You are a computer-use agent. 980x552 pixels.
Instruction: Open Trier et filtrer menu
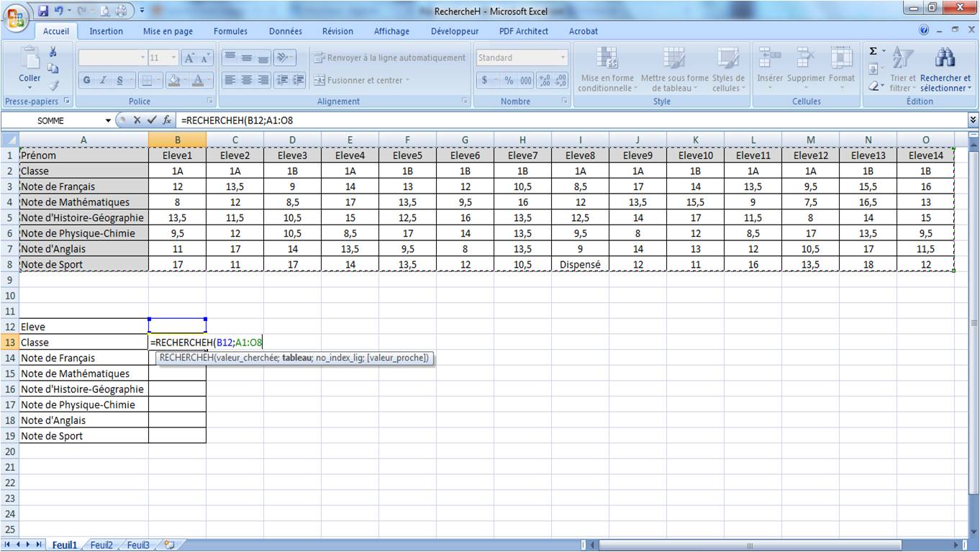[903, 69]
